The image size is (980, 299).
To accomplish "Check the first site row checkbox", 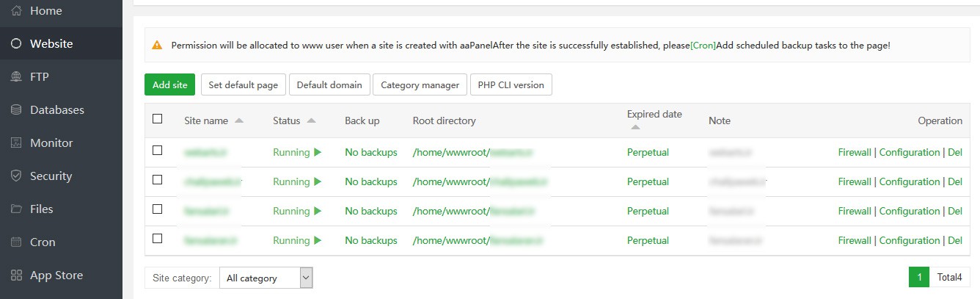I will pos(157,151).
